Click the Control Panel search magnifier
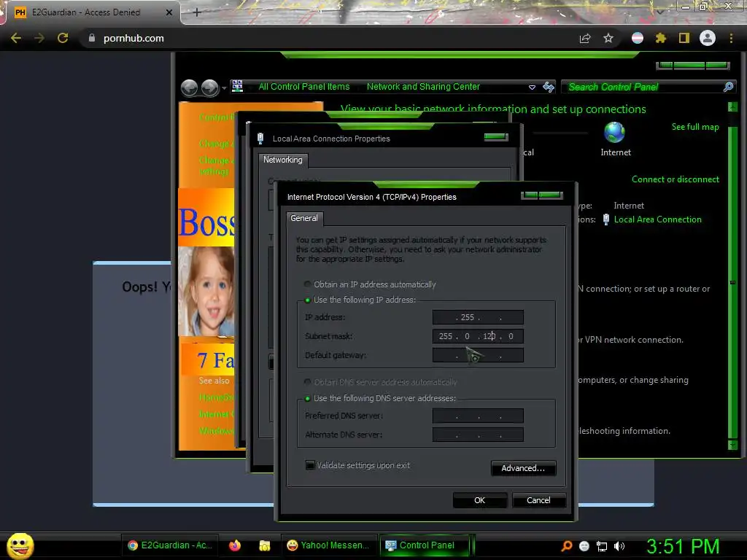 (x=729, y=87)
